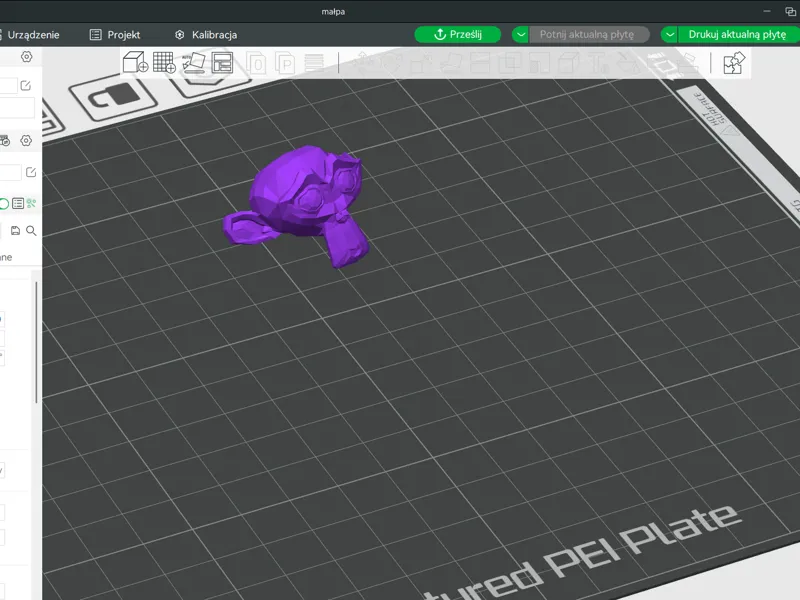Click the Variable layer height icon
This screenshot has width=800, height=600.
click(314, 63)
